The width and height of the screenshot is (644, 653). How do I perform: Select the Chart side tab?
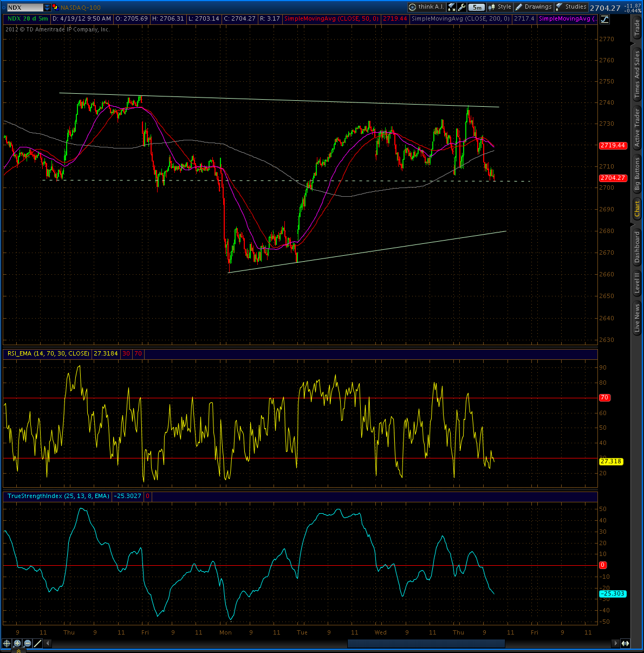(638, 209)
